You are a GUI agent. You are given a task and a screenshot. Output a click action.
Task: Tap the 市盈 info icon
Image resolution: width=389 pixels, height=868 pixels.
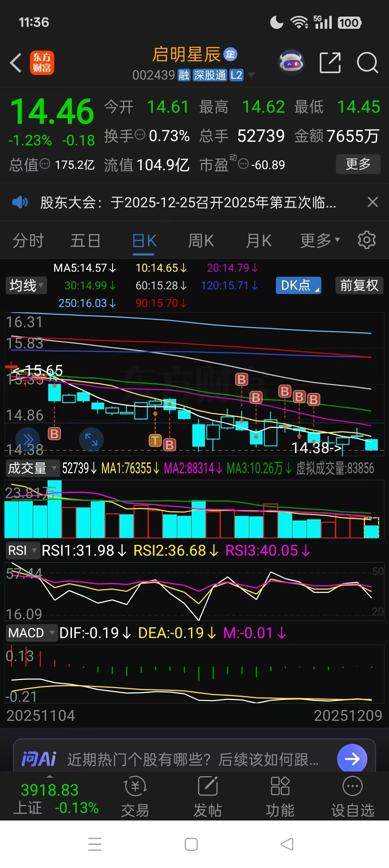pyautogui.click(x=243, y=164)
